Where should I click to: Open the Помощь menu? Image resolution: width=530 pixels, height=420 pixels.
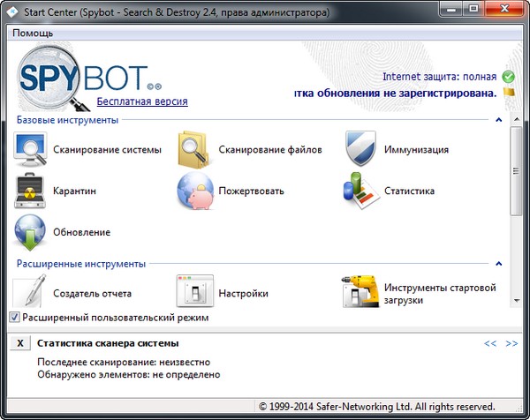click(x=33, y=33)
